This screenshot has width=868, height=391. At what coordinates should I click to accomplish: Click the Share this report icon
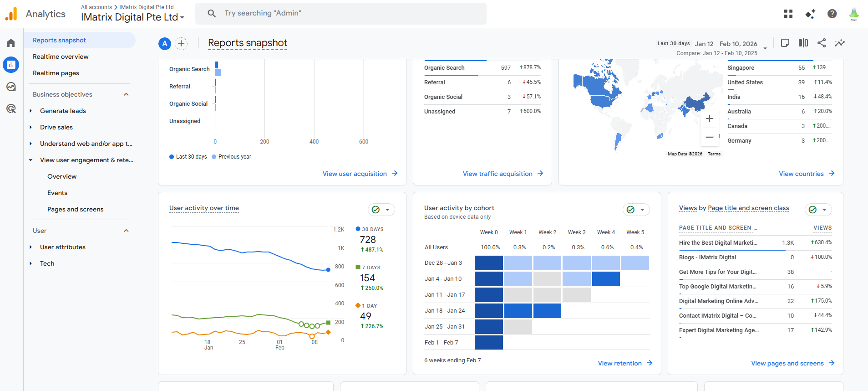coord(822,43)
